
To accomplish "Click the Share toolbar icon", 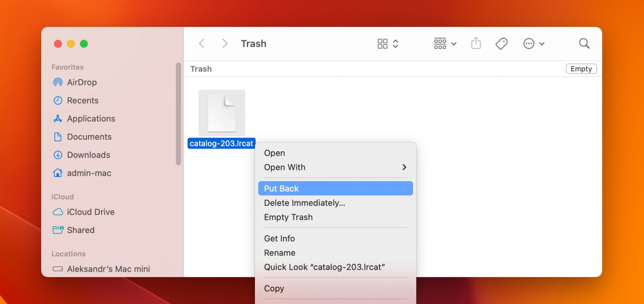I will pyautogui.click(x=476, y=44).
